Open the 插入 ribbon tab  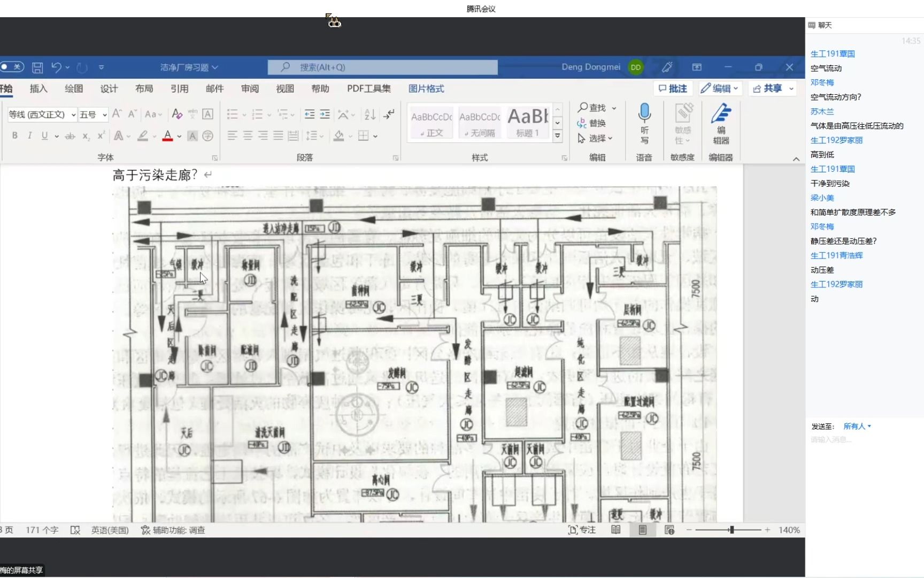38,89
